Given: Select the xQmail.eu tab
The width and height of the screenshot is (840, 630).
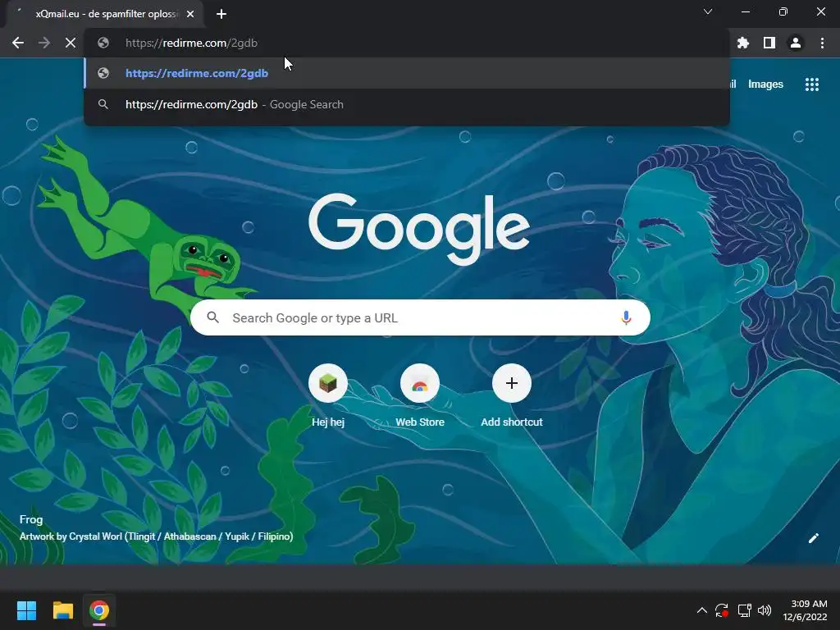Looking at the screenshot, I should 104,14.
